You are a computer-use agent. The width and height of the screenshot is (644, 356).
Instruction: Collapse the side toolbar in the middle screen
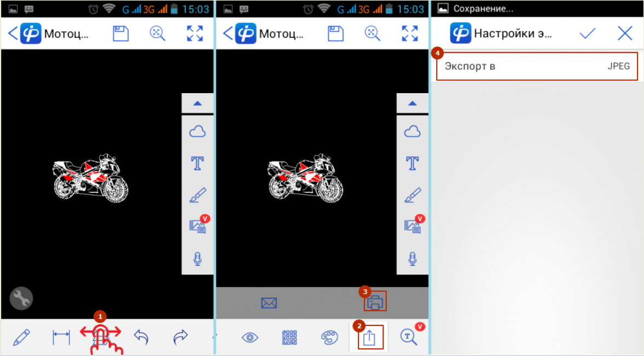pos(412,103)
